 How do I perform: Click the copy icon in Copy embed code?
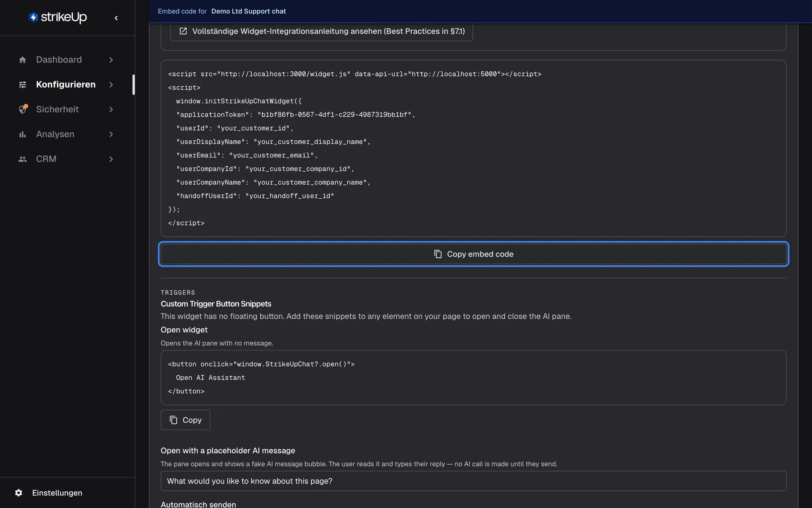tap(438, 254)
